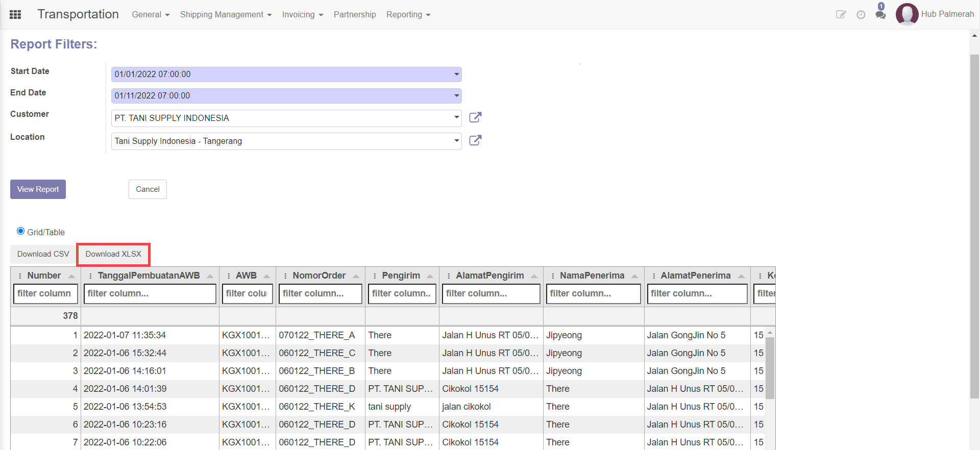This screenshot has height=450, width=980.
Task: Sort by AlamatPenerima column arrow
Action: (741, 276)
